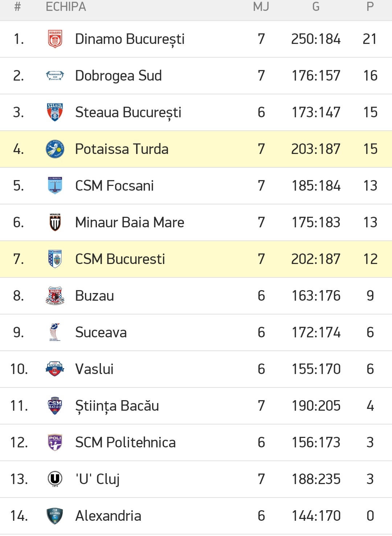Click the CSM Focsani shield icon
The image size is (392, 536).
tap(55, 186)
